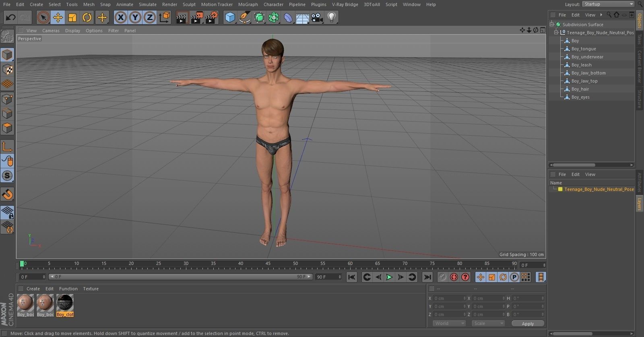
Task: Select the Boy_underwear object
Action: coord(587,57)
